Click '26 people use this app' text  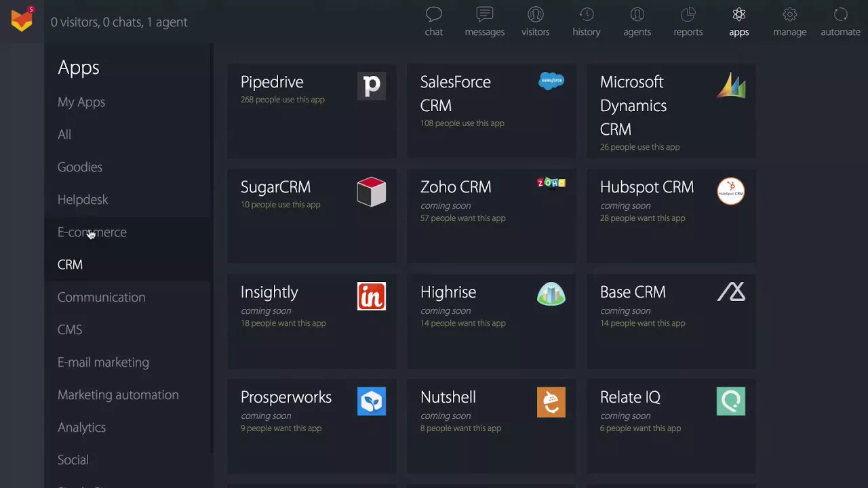tap(639, 147)
